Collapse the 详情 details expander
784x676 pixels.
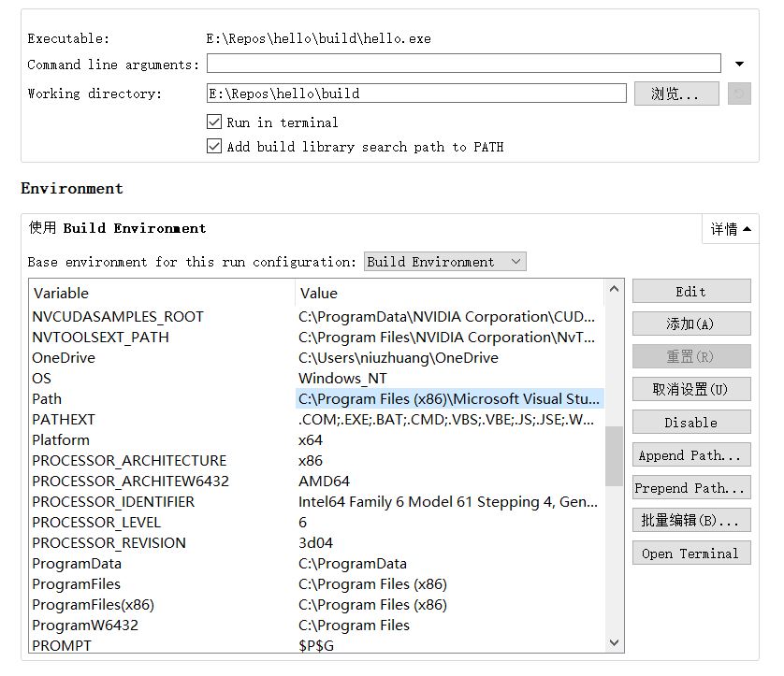730,229
